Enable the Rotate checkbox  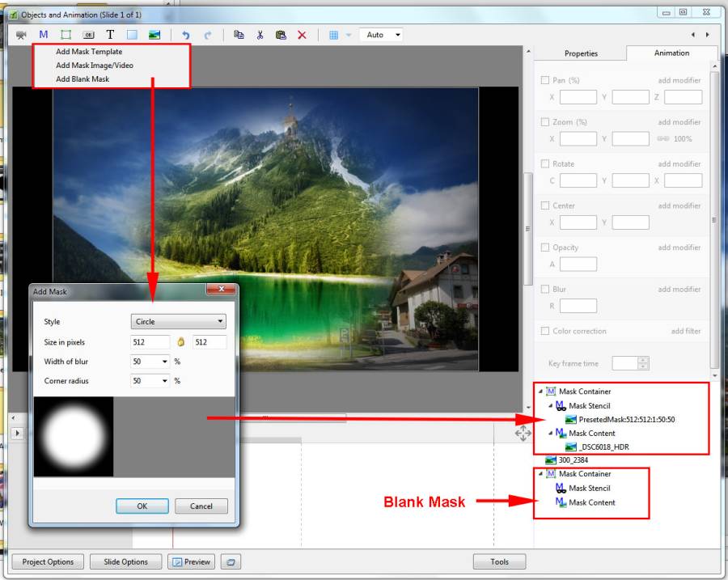[544, 163]
